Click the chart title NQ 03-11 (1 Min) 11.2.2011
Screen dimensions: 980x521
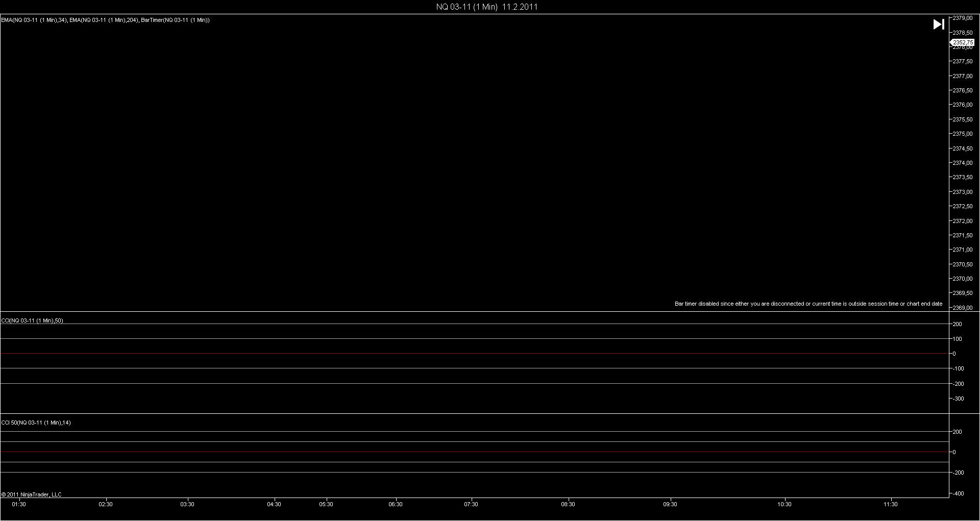pos(487,7)
